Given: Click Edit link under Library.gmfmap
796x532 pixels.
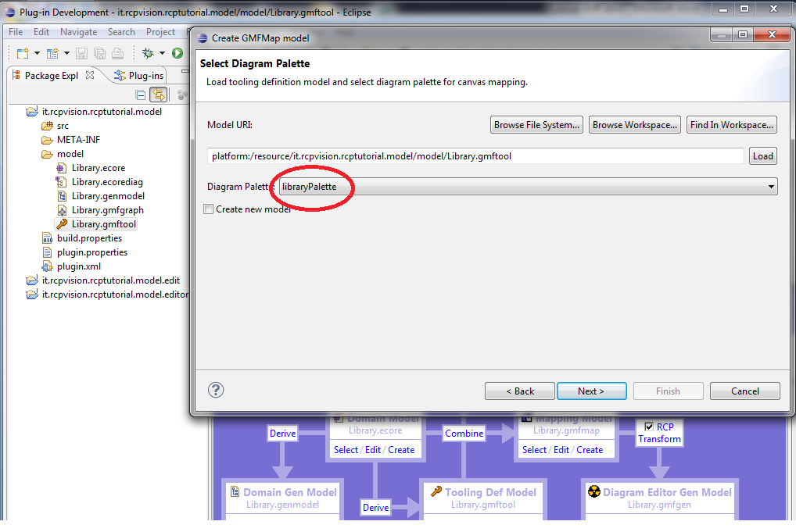Looking at the screenshot, I should click(x=561, y=450).
